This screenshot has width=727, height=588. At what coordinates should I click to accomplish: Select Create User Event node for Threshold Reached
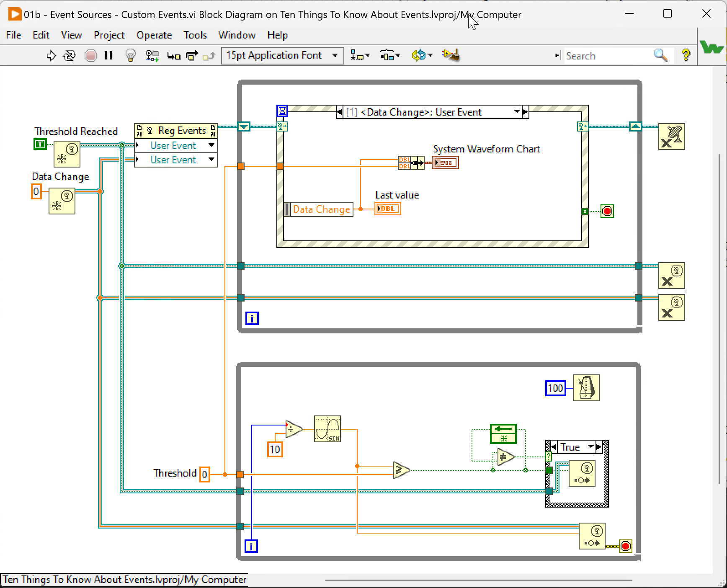point(67,154)
